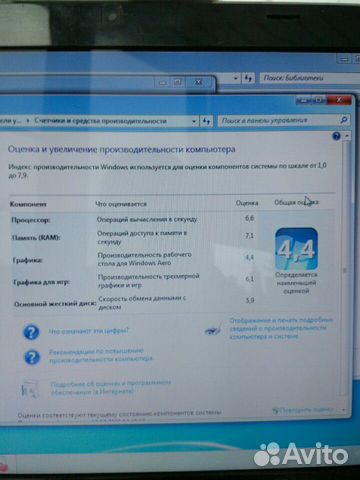Click the refresh icon beside the address bar

point(206,121)
